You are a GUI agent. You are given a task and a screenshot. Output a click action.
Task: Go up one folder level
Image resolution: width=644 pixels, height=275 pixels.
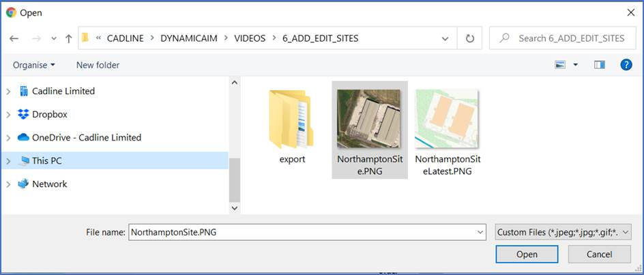69,39
